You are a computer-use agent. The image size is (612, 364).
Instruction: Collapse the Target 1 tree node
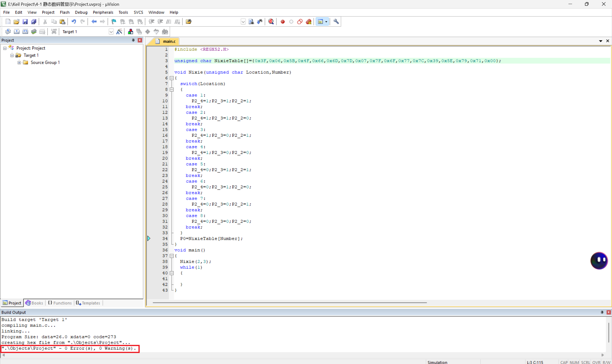[12, 55]
